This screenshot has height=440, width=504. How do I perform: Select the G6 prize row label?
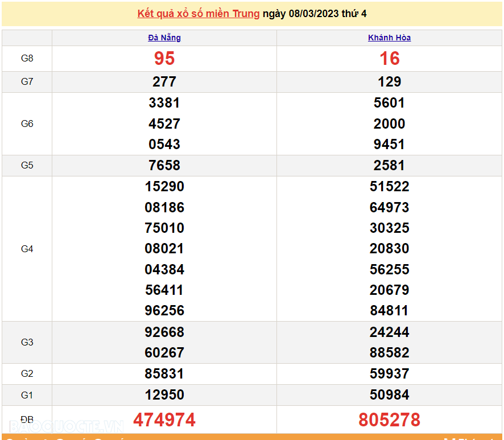pos(27,124)
